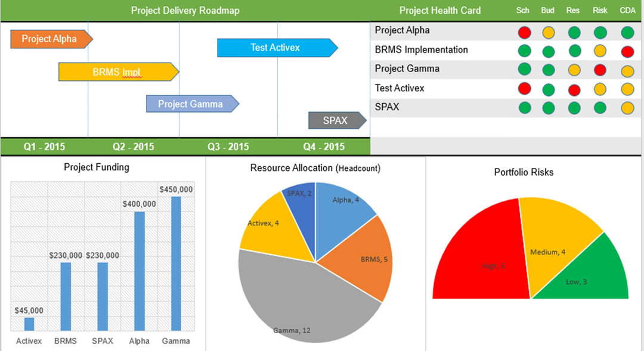Click Test Activex's red Res status circle

[574, 89]
